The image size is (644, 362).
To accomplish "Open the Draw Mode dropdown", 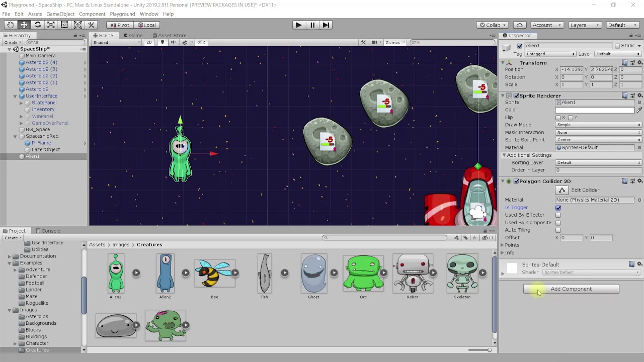I will tap(599, 125).
